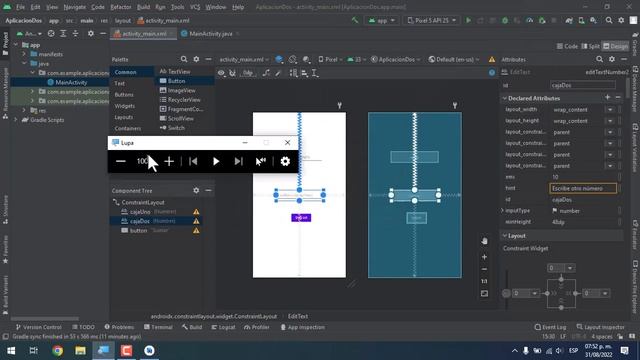Image resolution: width=640 pixels, height=360 pixels.
Task: Click the Infer Constraints magic wand icon
Action: (x=278, y=73)
